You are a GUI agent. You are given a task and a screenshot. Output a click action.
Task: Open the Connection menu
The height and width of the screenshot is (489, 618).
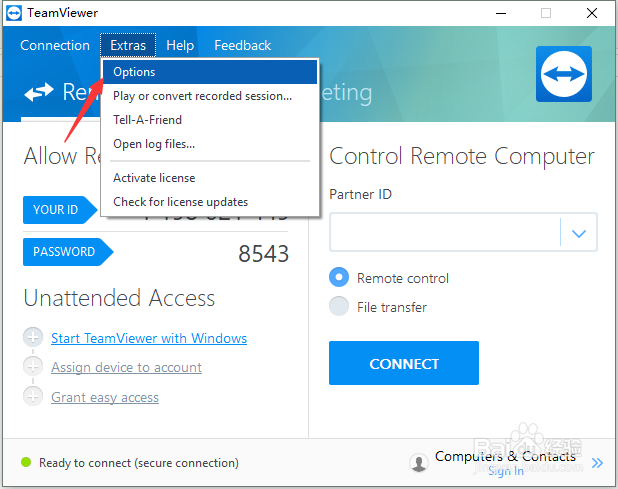click(x=55, y=45)
